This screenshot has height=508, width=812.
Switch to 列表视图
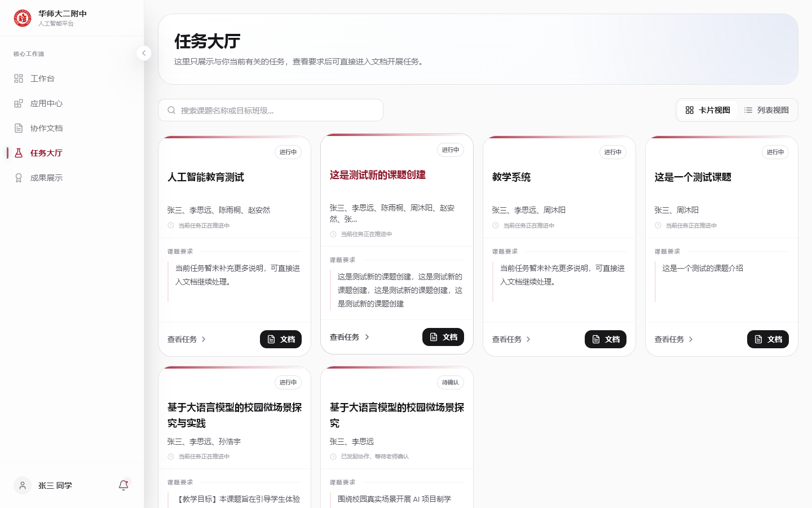[766, 110]
